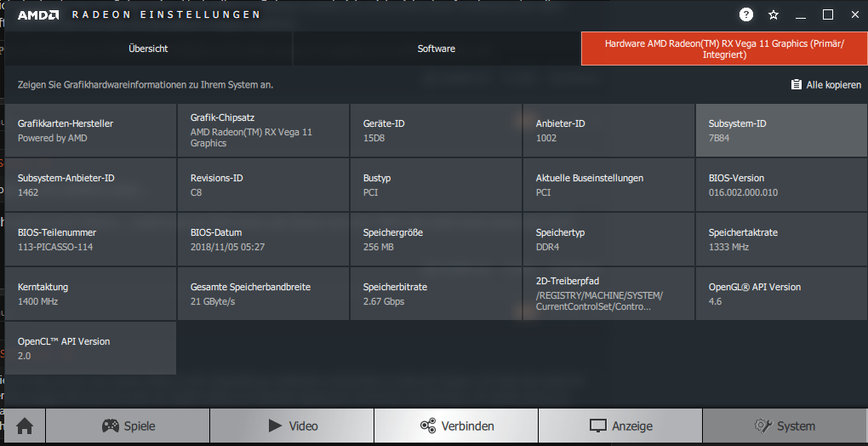Click the share-nodes icon on Verbinden
Image resolution: width=868 pixels, height=446 pixels.
click(x=428, y=426)
